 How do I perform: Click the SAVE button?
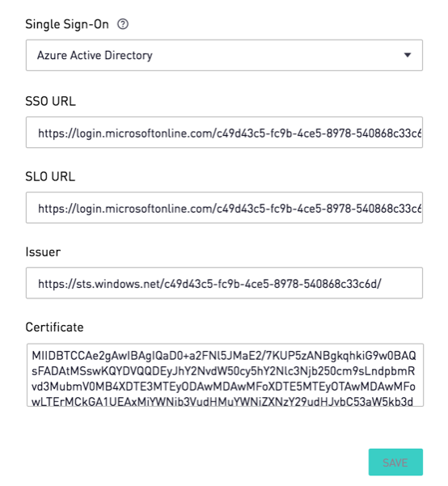click(x=395, y=462)
